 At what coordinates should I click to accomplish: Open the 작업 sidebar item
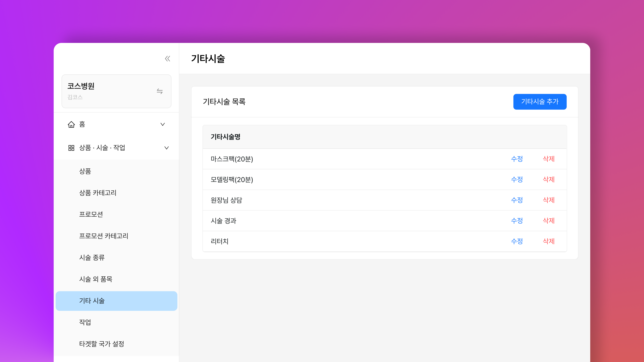[x=85, y=322]
